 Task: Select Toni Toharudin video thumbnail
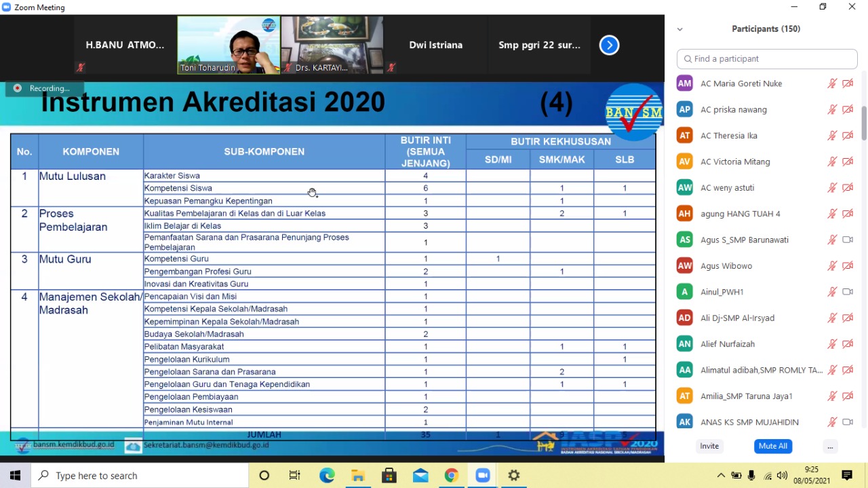[x=229, y=45]
